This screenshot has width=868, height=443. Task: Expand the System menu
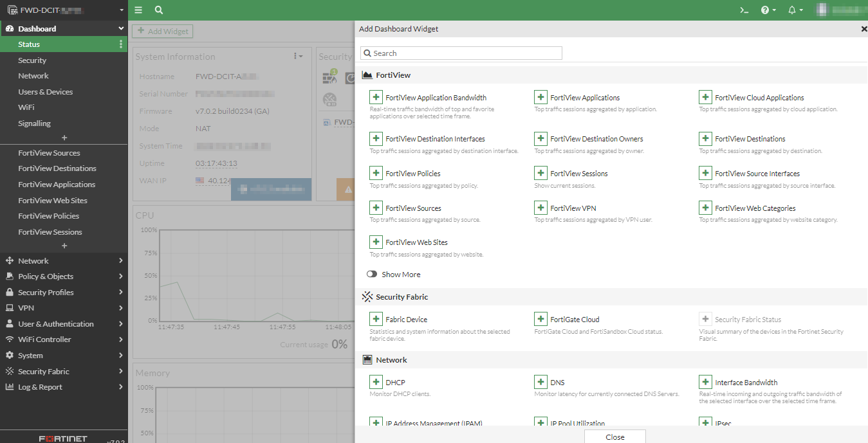pos(64,355)
